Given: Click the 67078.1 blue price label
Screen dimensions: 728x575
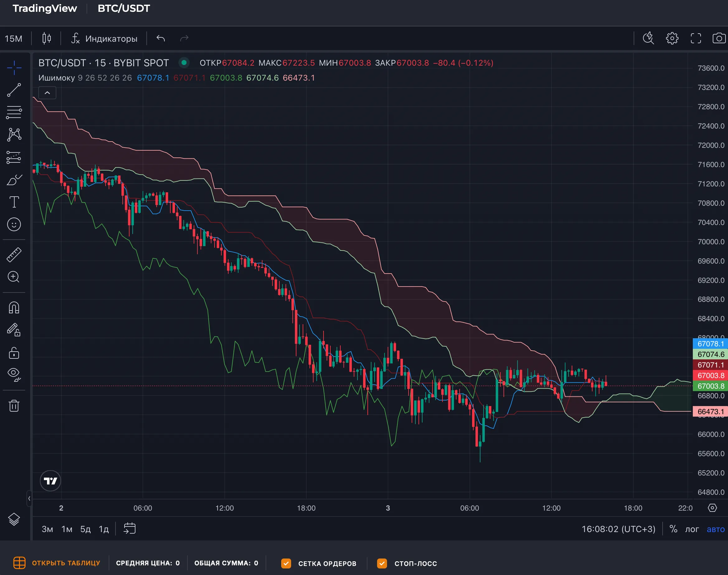Looking at the screenshot, I should pyautogui.click(x=710, y=344).
